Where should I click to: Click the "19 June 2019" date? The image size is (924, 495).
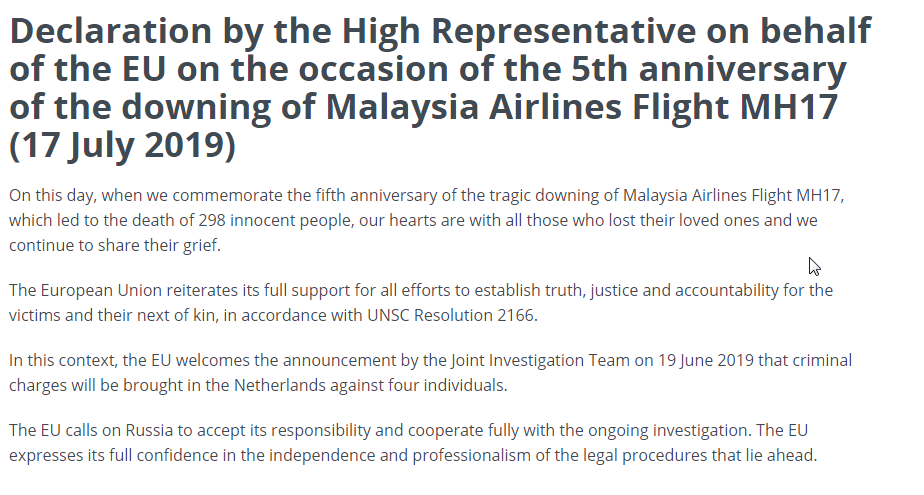[706, 361]
